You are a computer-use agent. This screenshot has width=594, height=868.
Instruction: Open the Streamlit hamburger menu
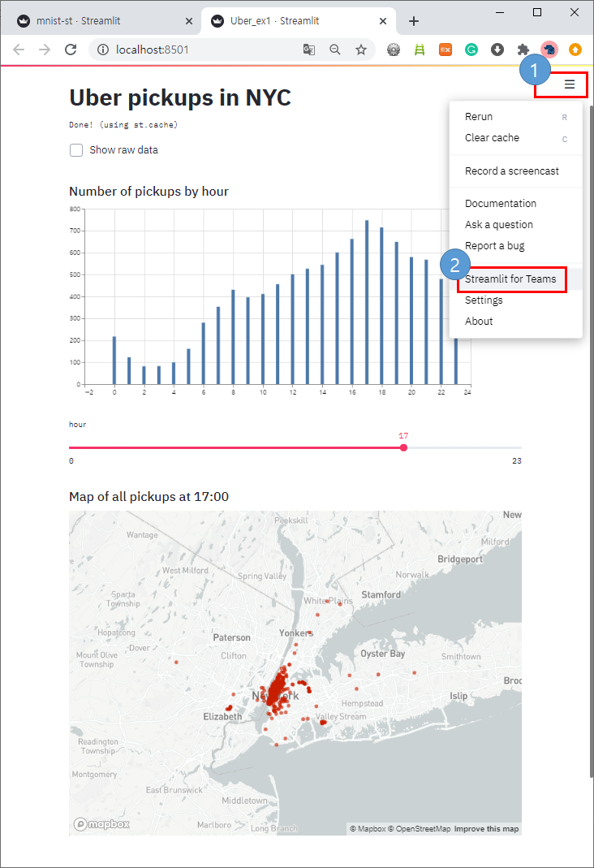pos(569,84)
